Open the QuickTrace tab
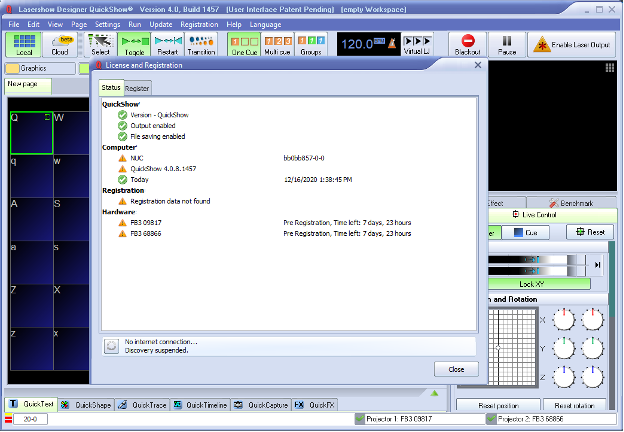This screenshot has height=432, width=624. (143, 405)
